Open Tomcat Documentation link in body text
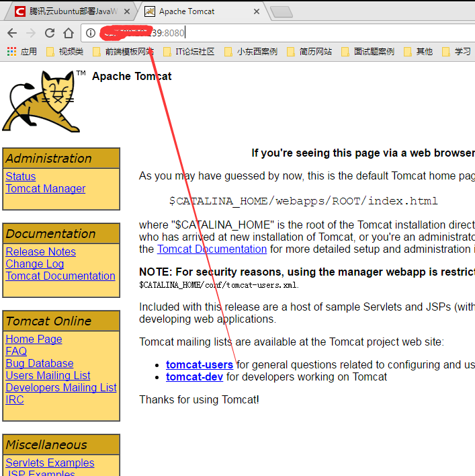475x476 pixels. 212,249
